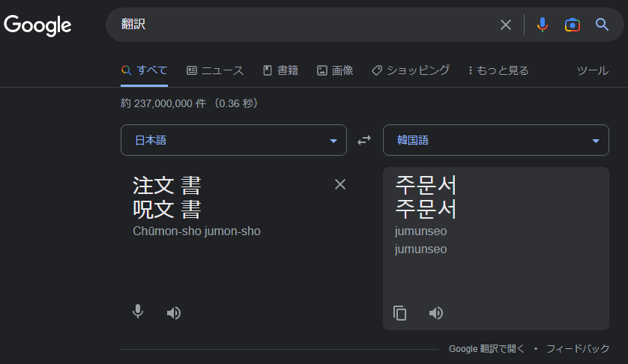Follow the Google 翻訳で開く link
628x364 pixels.
click(x=486, y=349)
